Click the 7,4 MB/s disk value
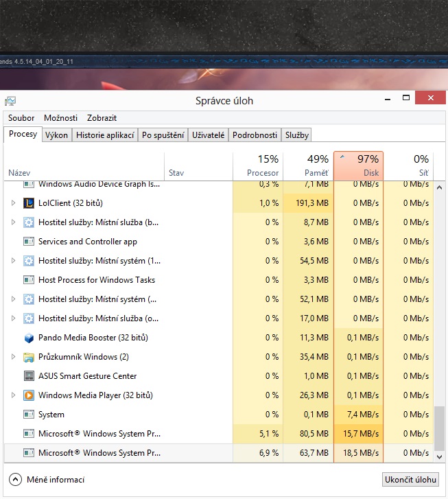448x499 pixels. click(x=363, y=415)
